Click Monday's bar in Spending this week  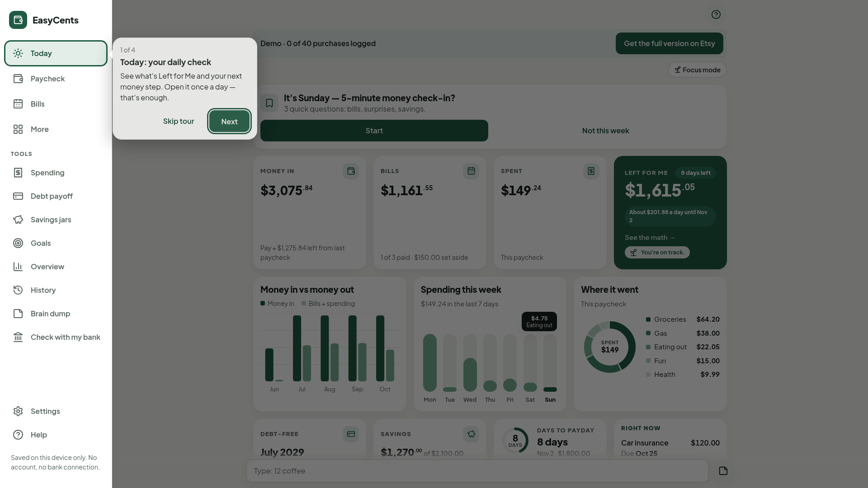click(430, 363)
